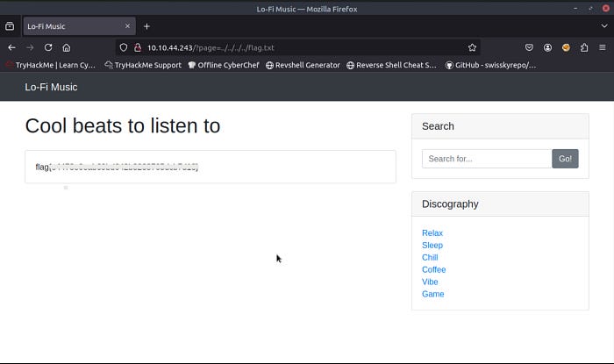
Task: Open the GitHub - swisskyrepo bookmark
Action: tap(491, 65)
